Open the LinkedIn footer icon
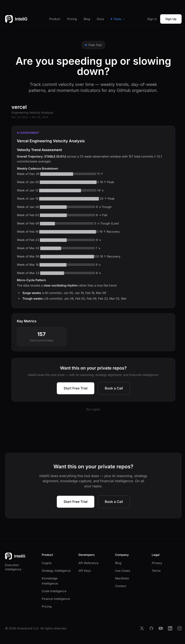 170,628
